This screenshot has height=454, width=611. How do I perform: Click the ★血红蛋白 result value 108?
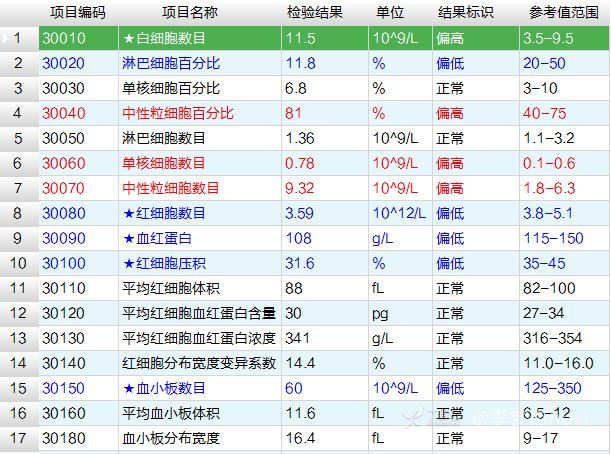[x=297, y=238]
